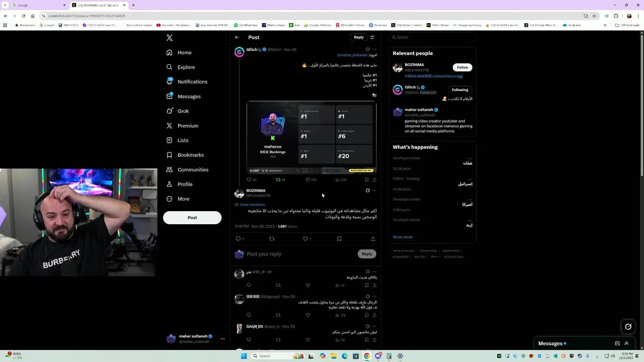Screen dimensions: 644x362
Task: Click the @maher_sultaneh mention link
Action: pyautogui.click(x=352, y=55)
